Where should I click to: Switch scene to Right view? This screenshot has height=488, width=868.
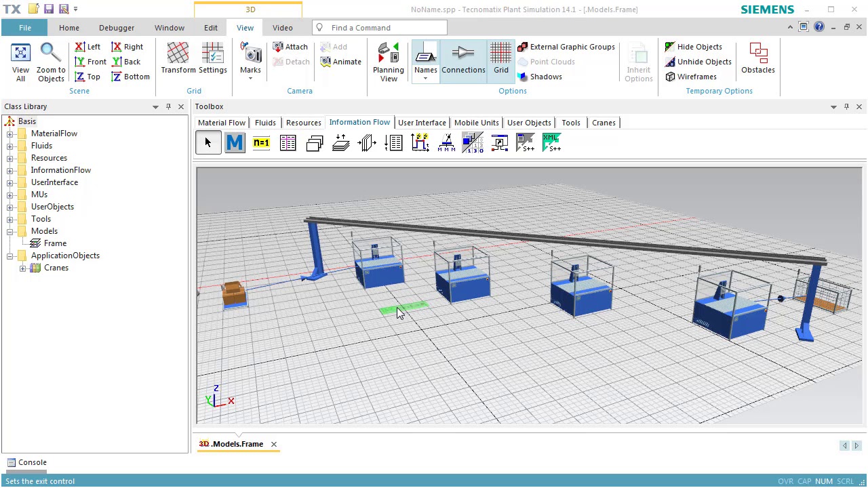127,47
